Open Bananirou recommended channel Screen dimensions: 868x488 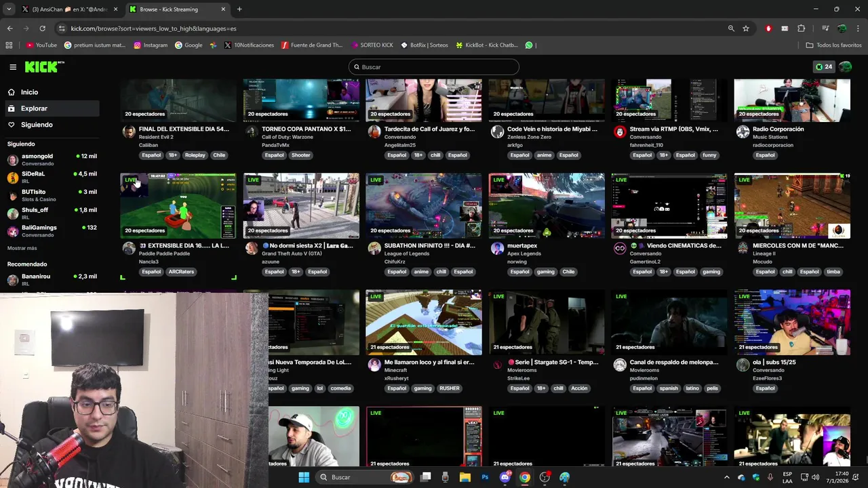pyautogui.click(x=52, y=279)
